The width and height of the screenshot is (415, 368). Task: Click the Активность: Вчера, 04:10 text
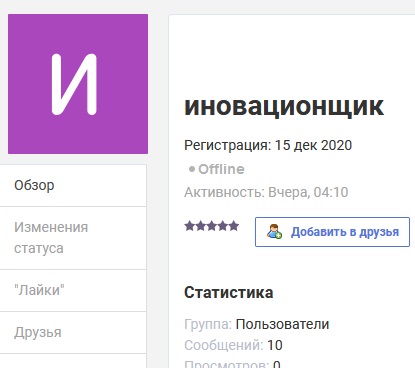pos(266,192)
